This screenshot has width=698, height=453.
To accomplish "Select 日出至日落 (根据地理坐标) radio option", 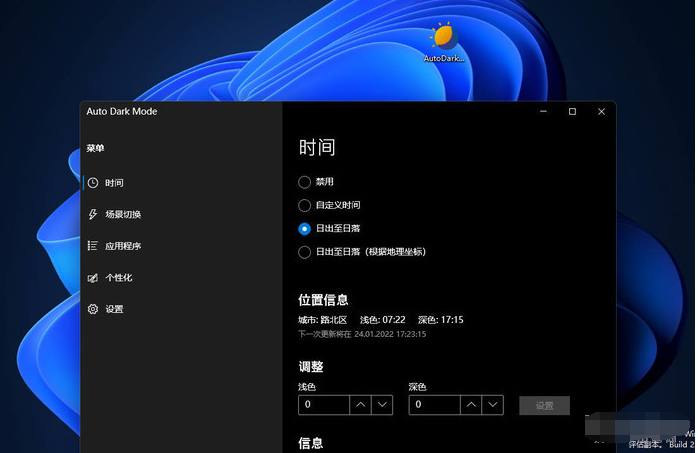I will tap(305, 252).
